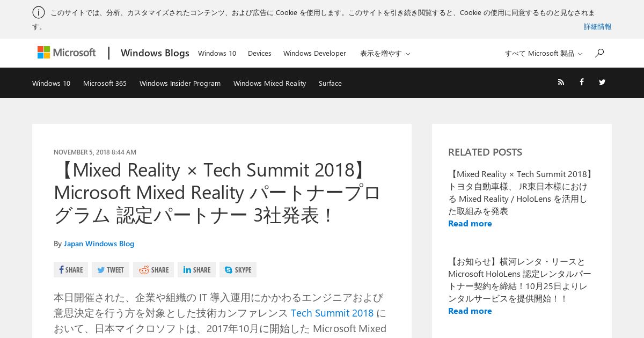Select Windows Insider Program in dark bar

(x=180, y=83)
